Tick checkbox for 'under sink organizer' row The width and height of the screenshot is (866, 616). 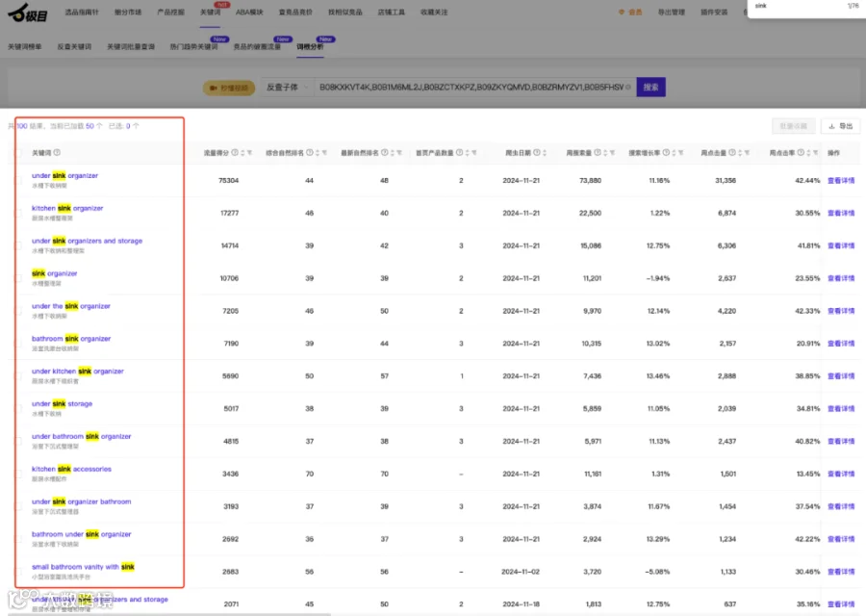[18, 181]
